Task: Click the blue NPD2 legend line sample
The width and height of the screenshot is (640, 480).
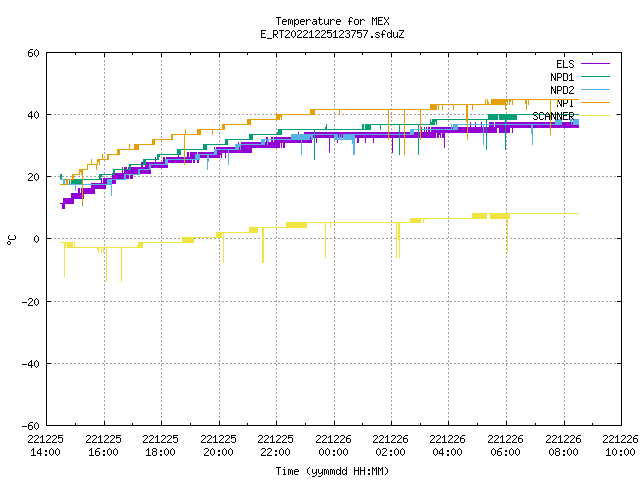Action: pyautogui.click(x=595, y=90)
